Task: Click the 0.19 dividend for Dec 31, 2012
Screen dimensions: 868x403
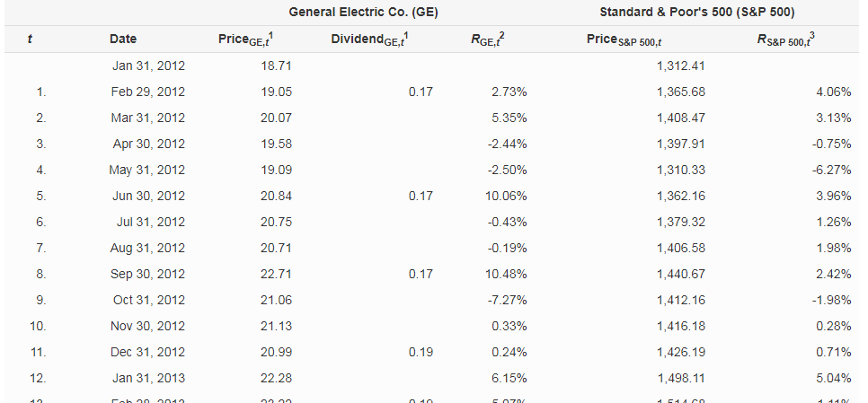Action: click(x=421, y=352)
